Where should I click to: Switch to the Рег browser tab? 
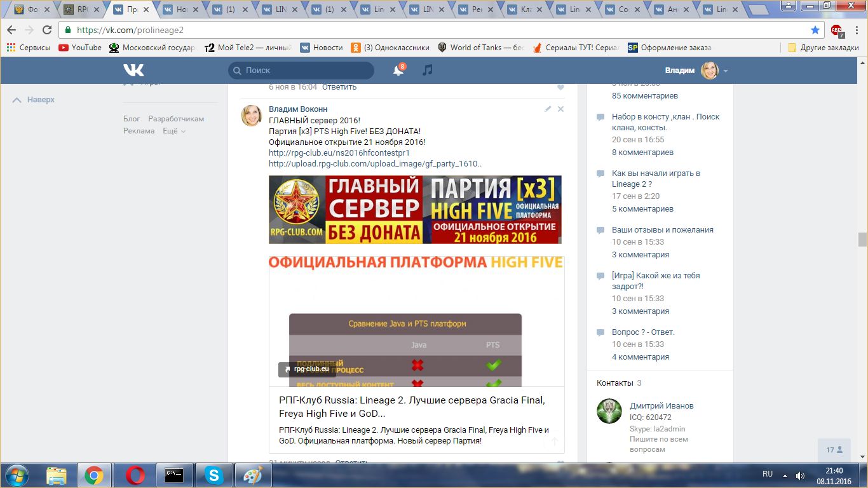pos(476,10)
